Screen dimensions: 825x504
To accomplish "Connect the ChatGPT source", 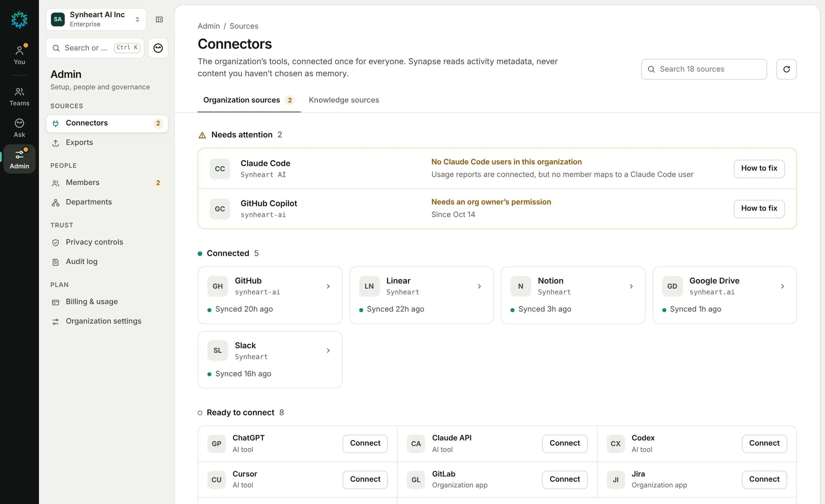I will click(x=365, y=444).
